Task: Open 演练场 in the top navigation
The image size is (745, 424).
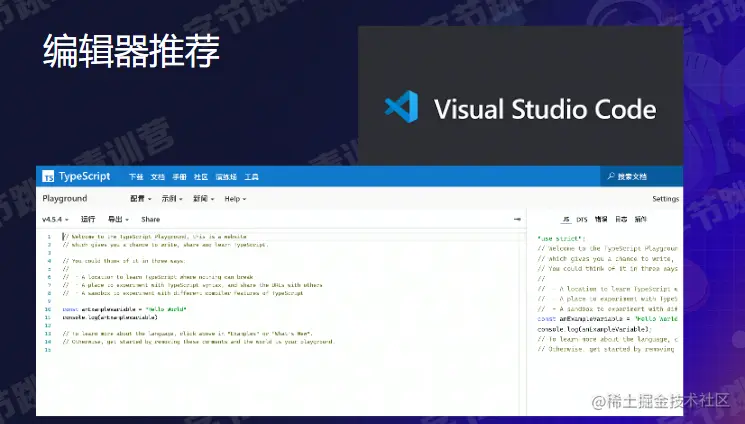Action: coord(226,177)
